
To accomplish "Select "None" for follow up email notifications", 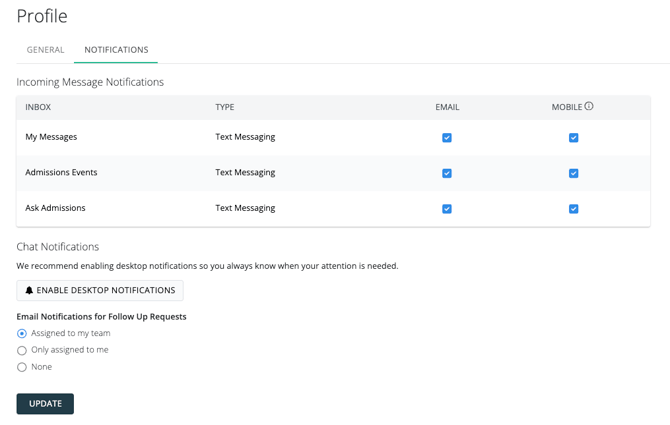I will (22, 367).
